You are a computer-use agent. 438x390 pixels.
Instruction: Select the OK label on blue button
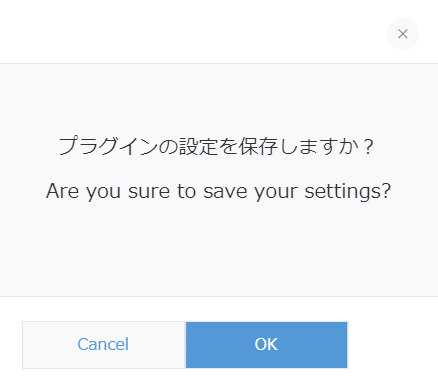point(266,344)
